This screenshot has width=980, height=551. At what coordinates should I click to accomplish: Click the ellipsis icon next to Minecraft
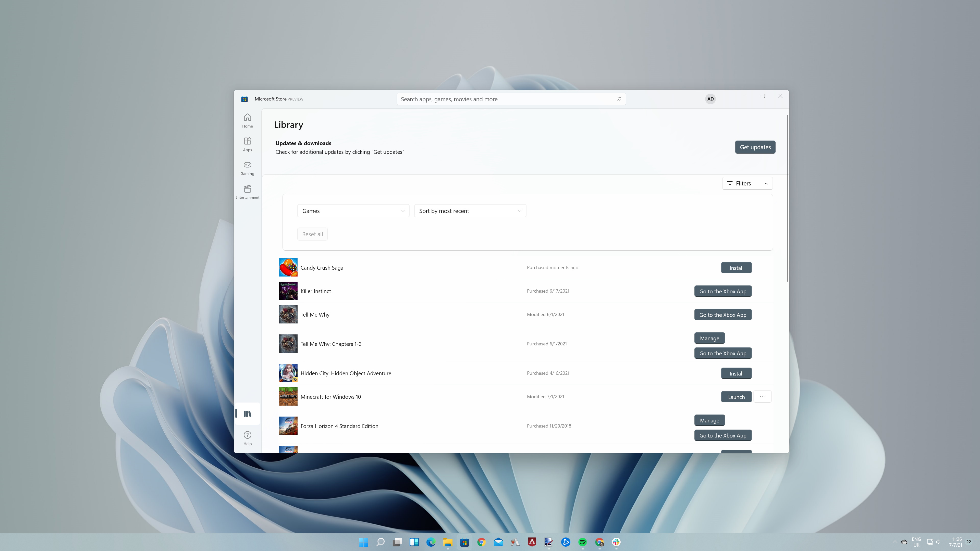763,396
